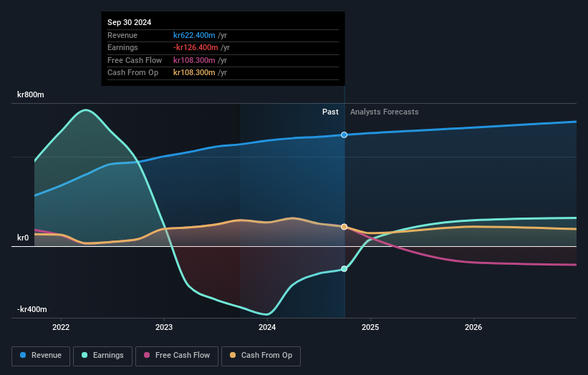Click the -kr126.400m earnings value

[x=196, y=47]
